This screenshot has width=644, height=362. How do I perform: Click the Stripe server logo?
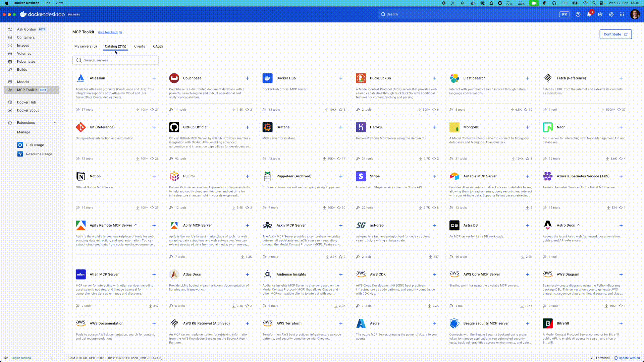(361, 176)
